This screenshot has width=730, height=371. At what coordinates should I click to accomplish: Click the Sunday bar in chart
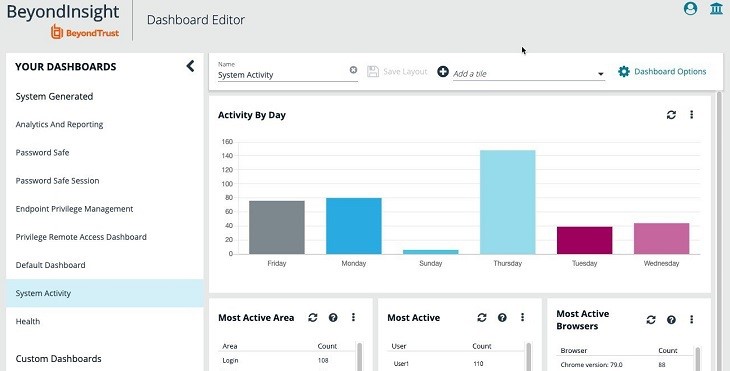(x=431, y=252)
